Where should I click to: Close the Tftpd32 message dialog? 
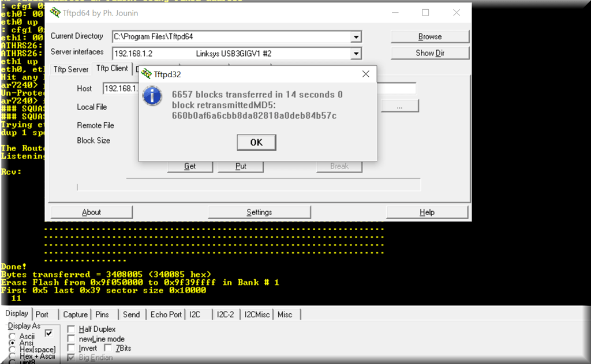[x=365, y=74]
